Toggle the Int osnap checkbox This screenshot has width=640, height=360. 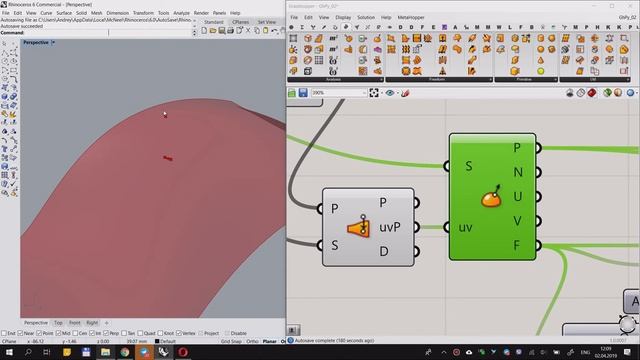(91, 333)
